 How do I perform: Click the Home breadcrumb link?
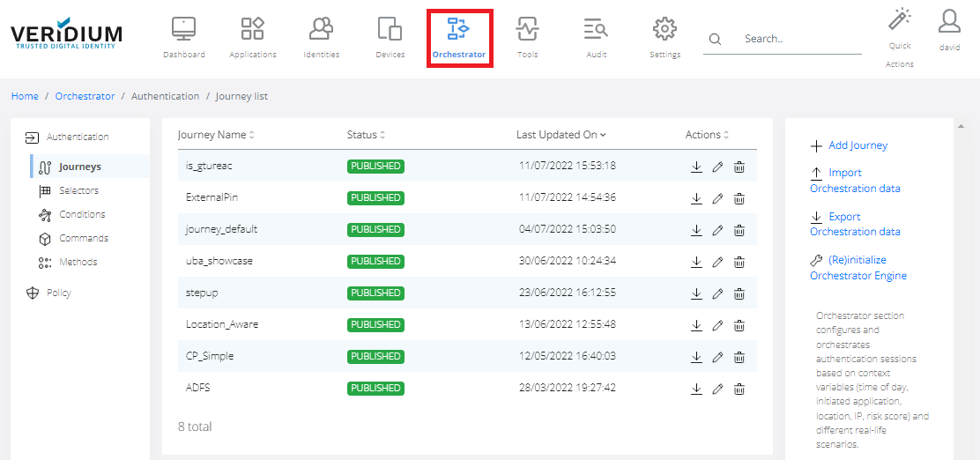25,96
